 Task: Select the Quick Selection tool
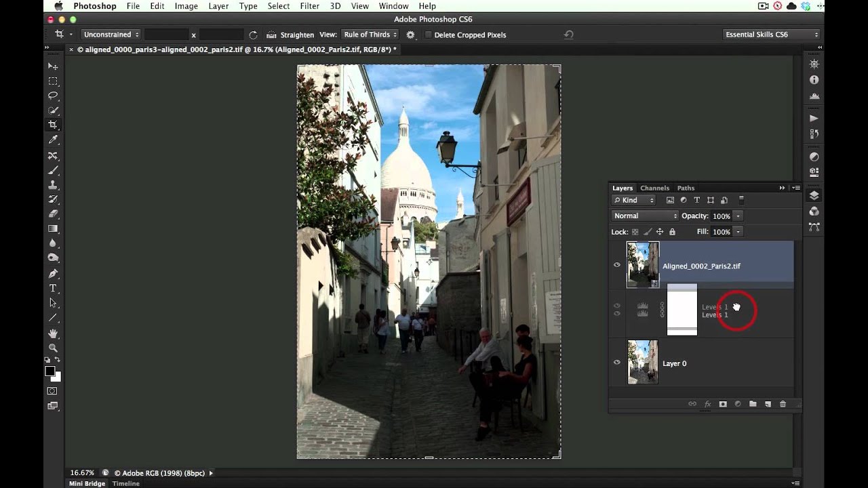tap(53, 110)
